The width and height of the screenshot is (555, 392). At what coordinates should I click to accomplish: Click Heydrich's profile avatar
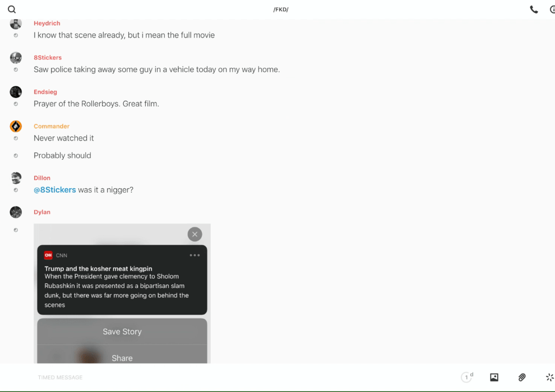pos(16,24)
